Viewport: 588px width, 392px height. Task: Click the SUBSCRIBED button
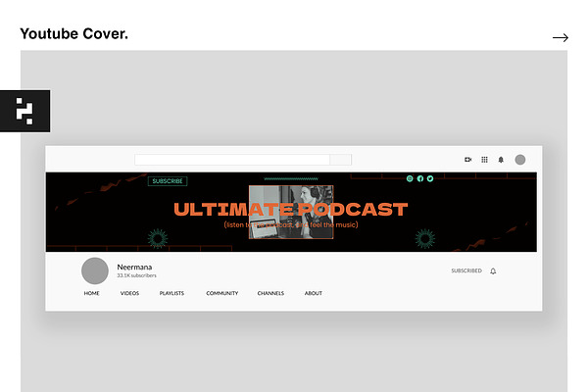pyautogui.click(x=466, y=270)
